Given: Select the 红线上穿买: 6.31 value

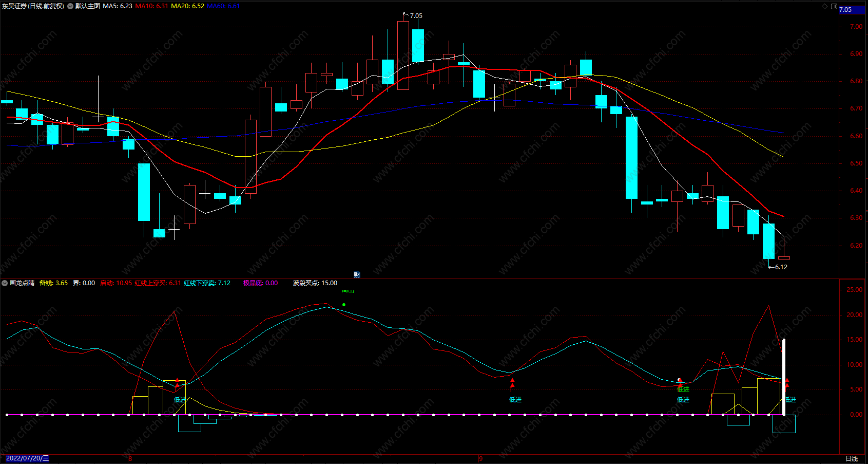Looking at the screenshot, I should [158, 283].
